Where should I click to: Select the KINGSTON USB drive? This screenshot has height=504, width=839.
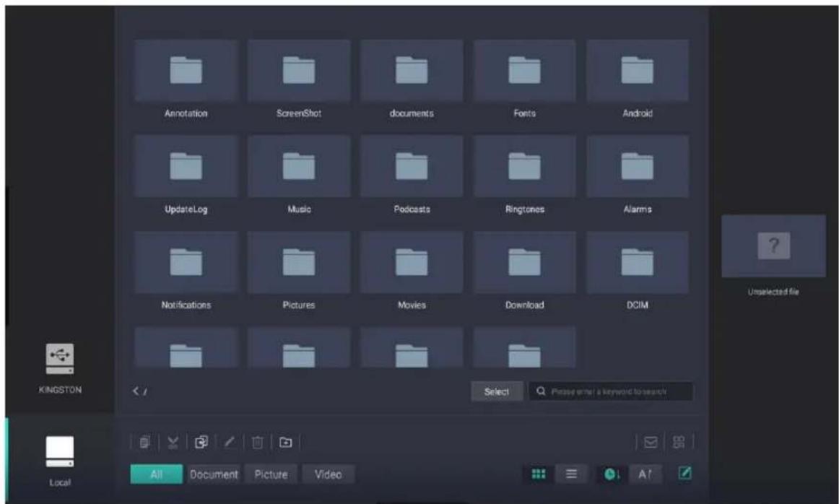click(x=60, y=369)
